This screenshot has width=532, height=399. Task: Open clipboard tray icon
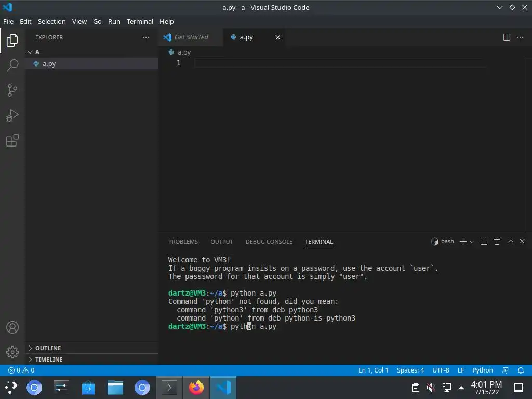pyautogui.click(x=415, y=388)
